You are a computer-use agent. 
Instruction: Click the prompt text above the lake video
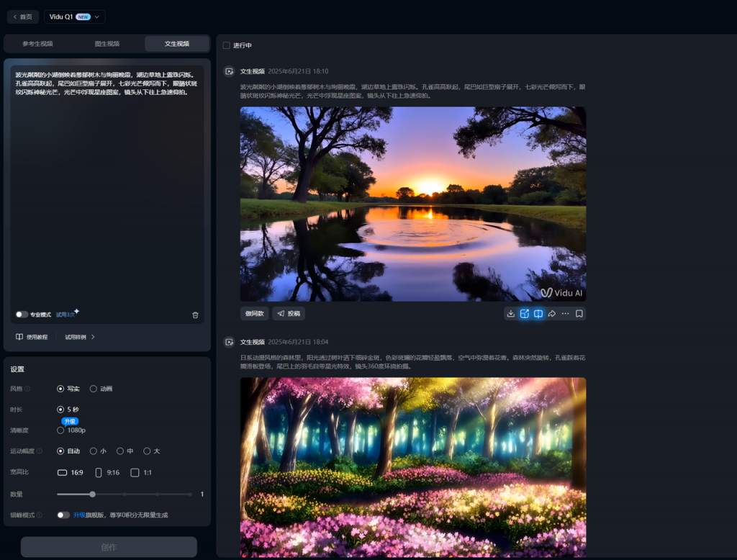click(x=412, y=91)
